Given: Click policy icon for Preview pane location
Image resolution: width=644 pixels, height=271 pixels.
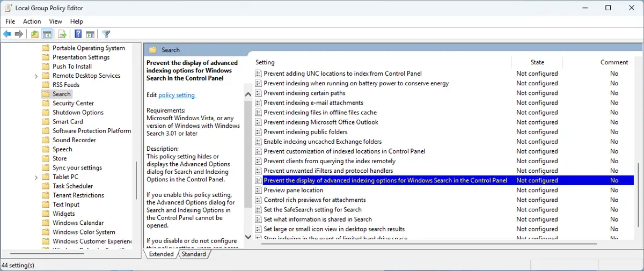Looking at the screenshot, I should 258,190.
